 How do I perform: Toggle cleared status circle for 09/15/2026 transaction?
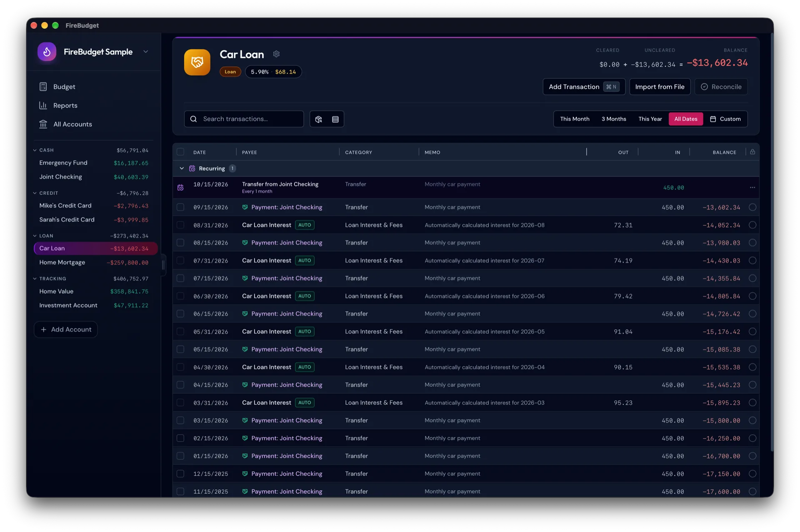[752, 207]
